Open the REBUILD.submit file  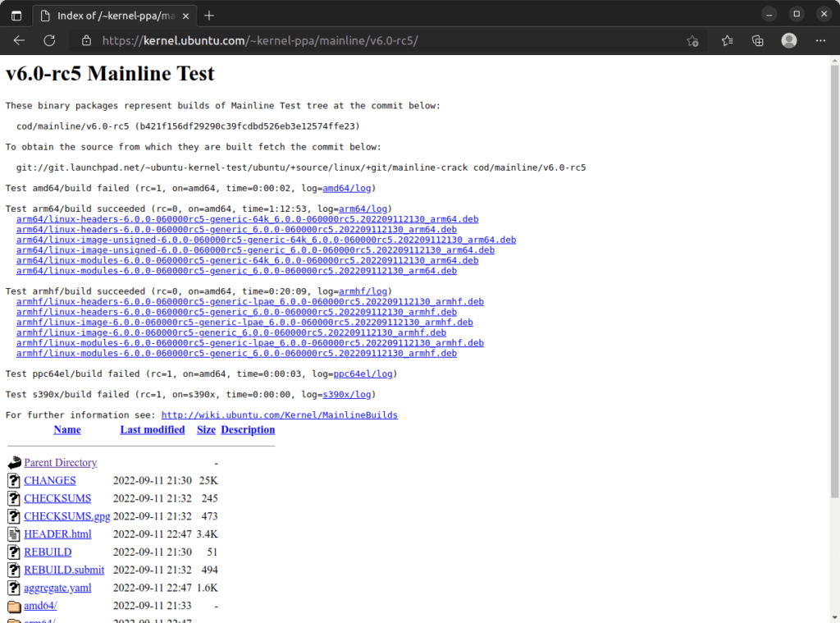pos(64,570)
